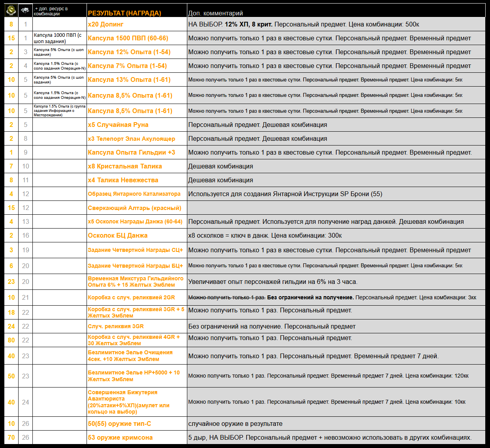Screen dimensions: 490x448
Task: Click Коробка с случ. реликвией 2GR entry
Action: pyautogui.click(x=132, y=297)
